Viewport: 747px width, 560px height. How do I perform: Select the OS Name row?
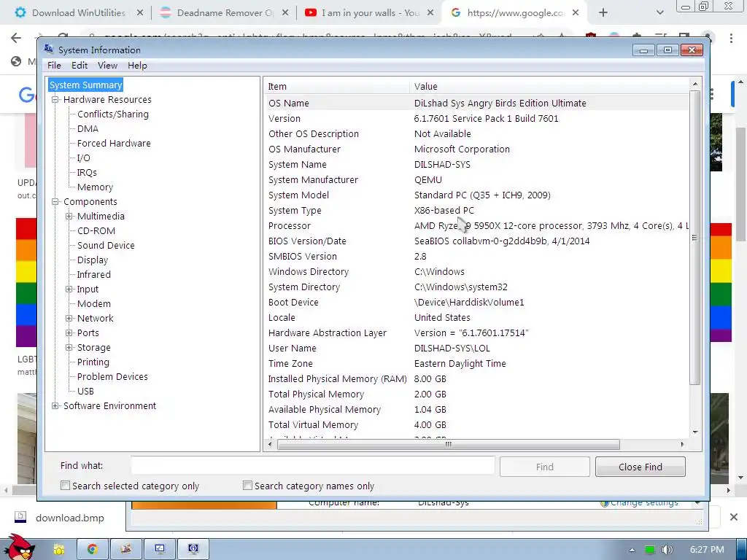point(476,103)
